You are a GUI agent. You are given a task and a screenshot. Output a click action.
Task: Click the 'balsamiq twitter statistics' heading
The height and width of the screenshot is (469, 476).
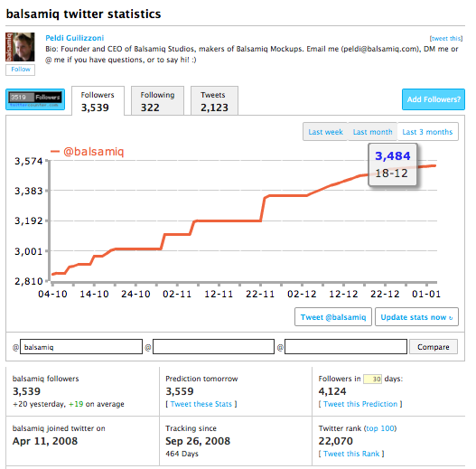(83, 14)
